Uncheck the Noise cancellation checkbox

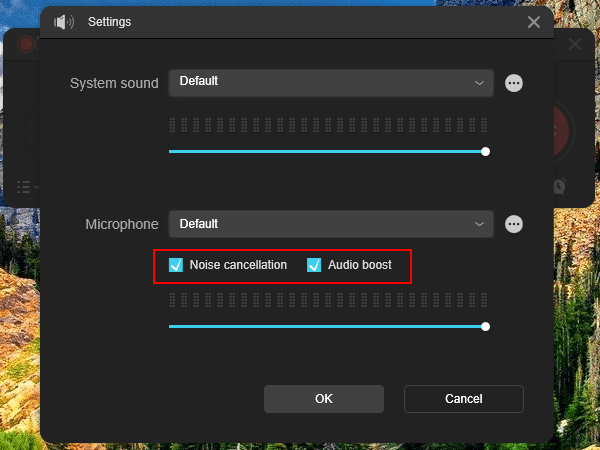176,265
